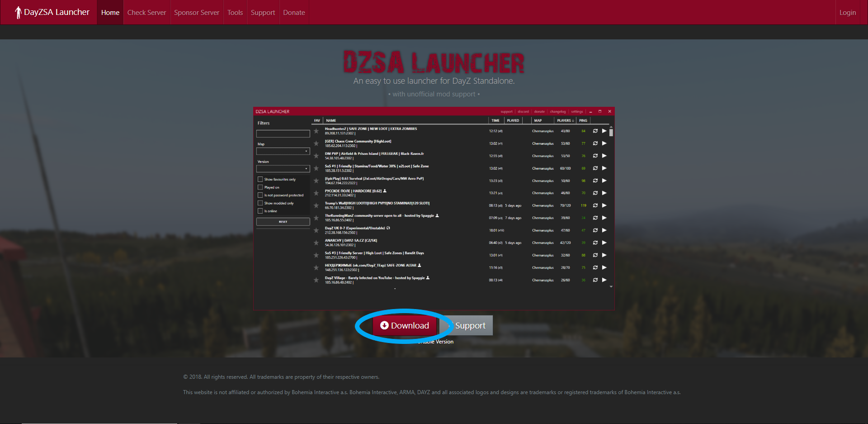Refresh the DM PVP Airfield server row

(x=595, y=156)
